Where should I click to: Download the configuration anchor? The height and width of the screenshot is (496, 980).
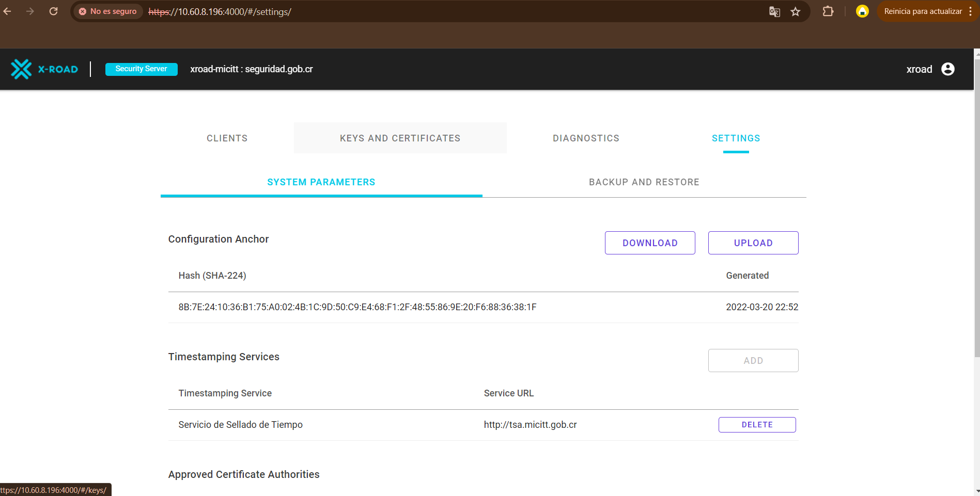click(650, 243)
